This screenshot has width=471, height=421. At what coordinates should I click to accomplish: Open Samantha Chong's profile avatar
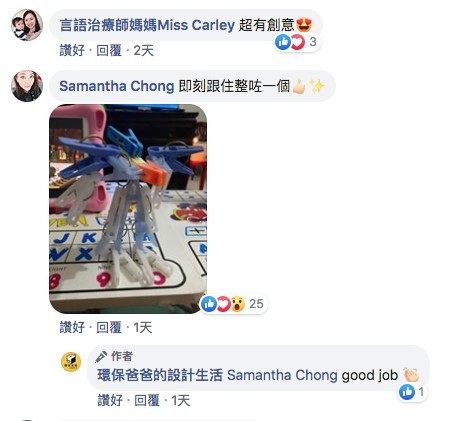click(x=27, y=86)
